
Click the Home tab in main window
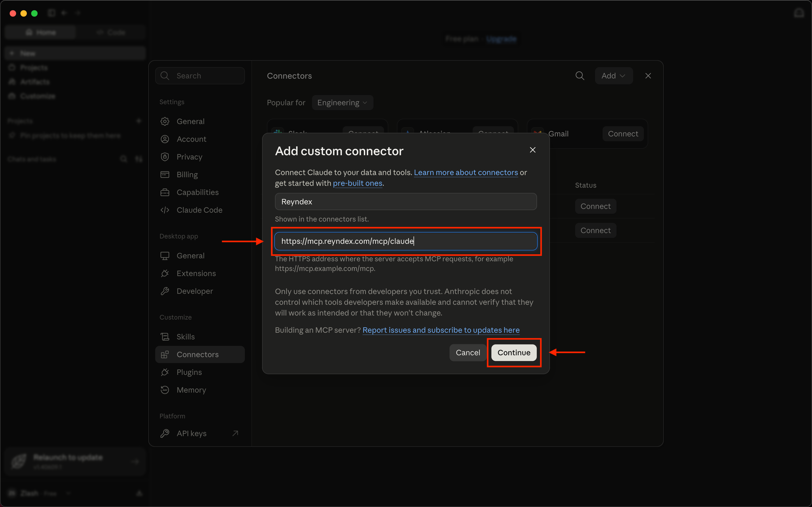pos(41,32)
